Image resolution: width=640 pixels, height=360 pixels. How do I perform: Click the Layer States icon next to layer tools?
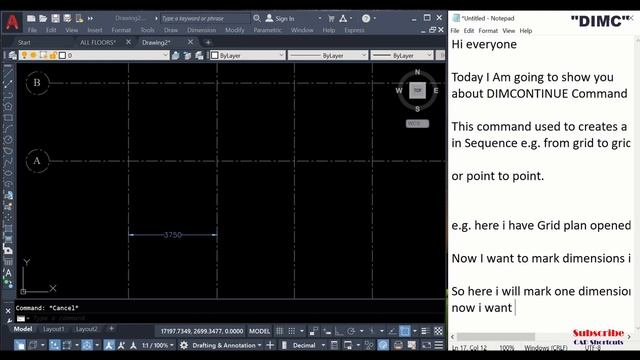click(x=199, y=55)
